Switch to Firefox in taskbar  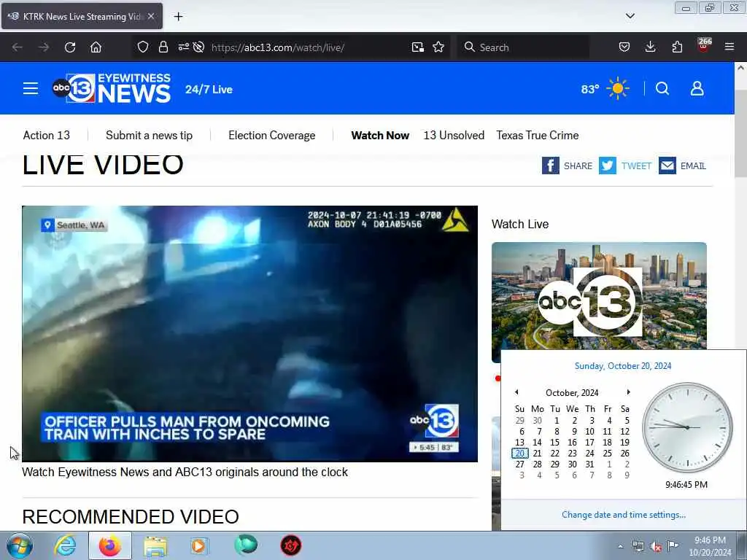click(x=110, y=545)
